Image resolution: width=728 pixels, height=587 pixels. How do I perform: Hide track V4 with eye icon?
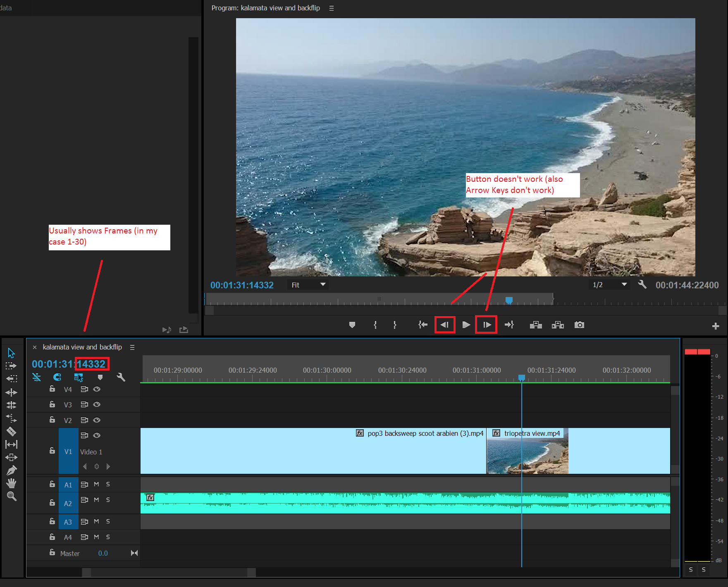click(97, 389)
